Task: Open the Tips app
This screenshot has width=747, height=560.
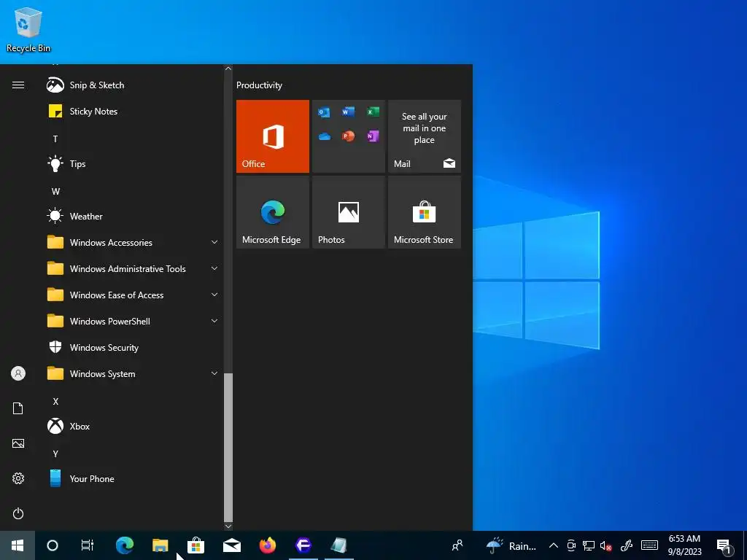Action: [x=133, y=164]
